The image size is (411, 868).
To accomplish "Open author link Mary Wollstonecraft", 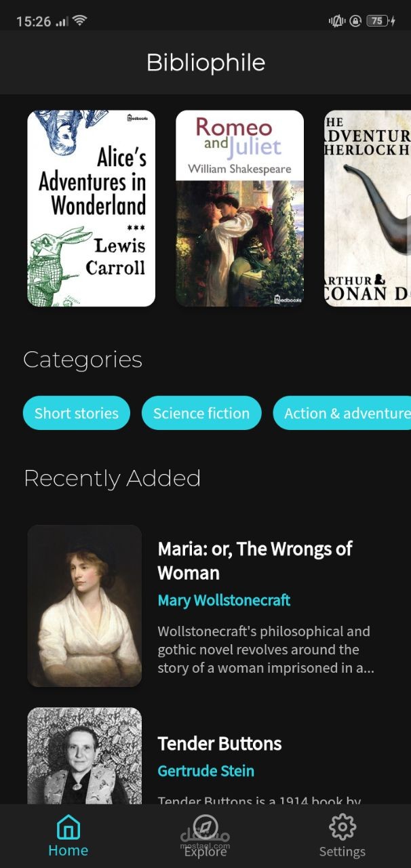I will 224,600.
